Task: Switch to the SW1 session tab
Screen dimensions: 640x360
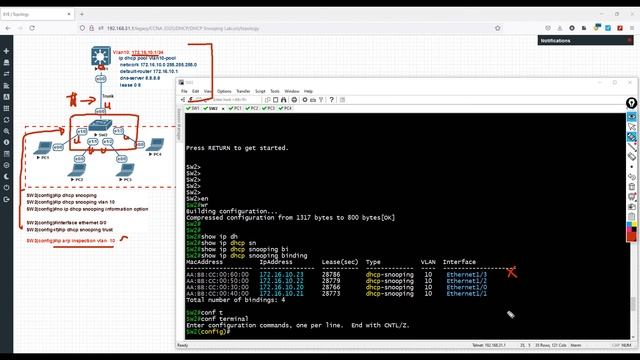Action: [x=193, y=109]
